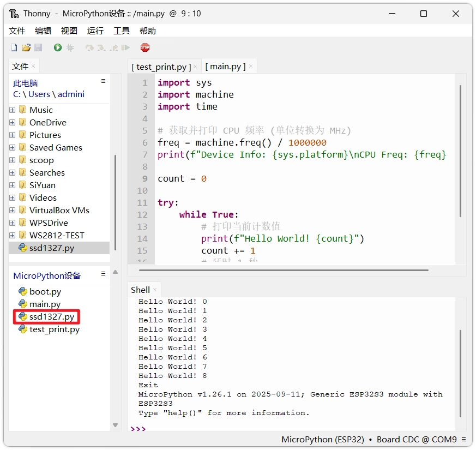Click the Save disk icon
The height and width of the screenshot is (450, 476).
38,48
